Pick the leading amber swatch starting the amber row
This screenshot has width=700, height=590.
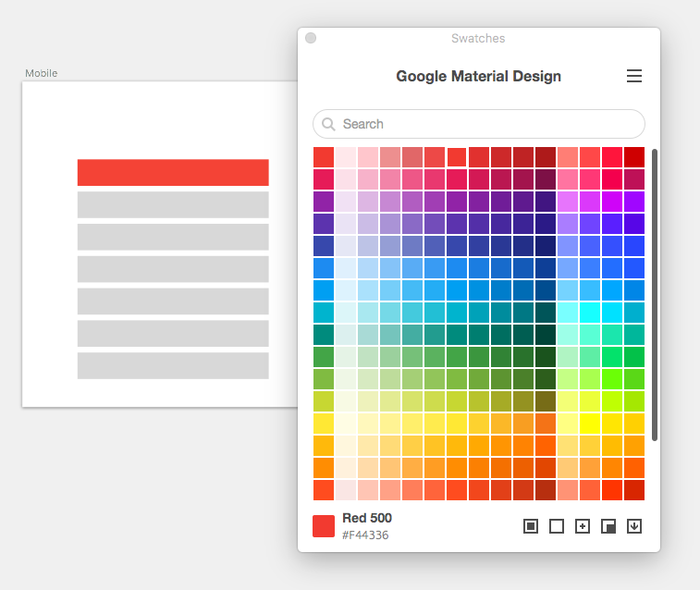[324, 446]
